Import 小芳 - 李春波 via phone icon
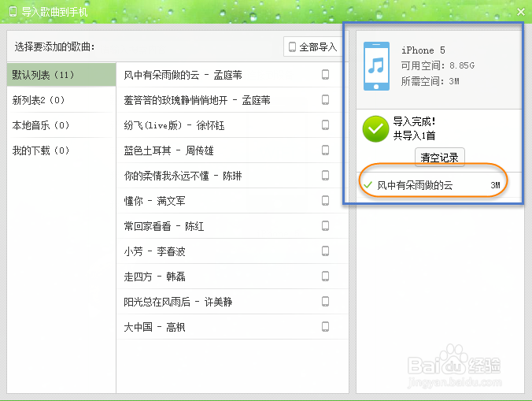Image resolution: width=532 pixels, height=401 pixels. tap(325, 251)
